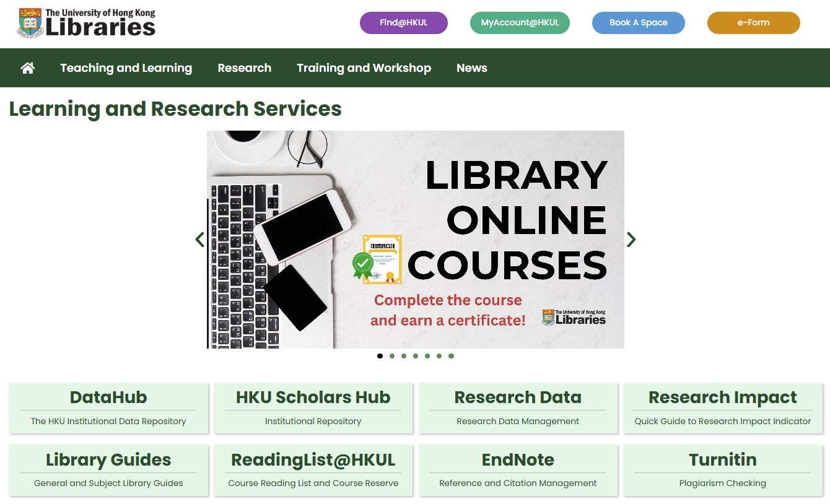Click the home icon in the navigation bar
This screenshot has width=830, height=504.
pyautogui.click(x=27, y=67)
